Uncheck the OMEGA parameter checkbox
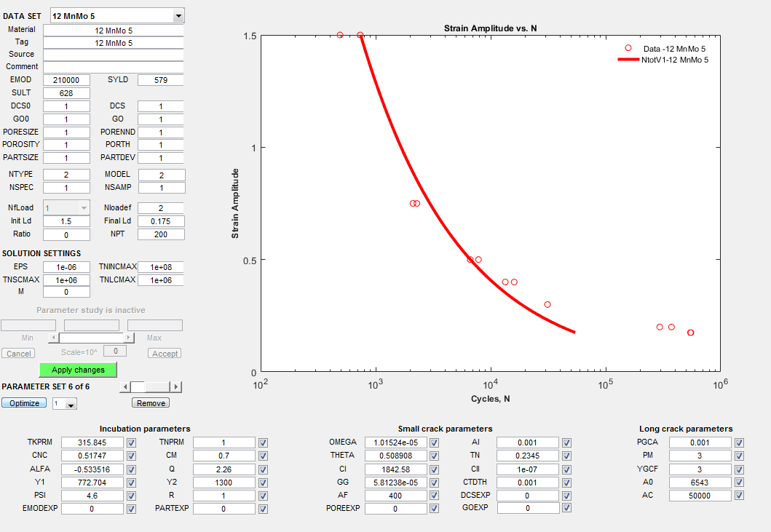 point(434,442)
